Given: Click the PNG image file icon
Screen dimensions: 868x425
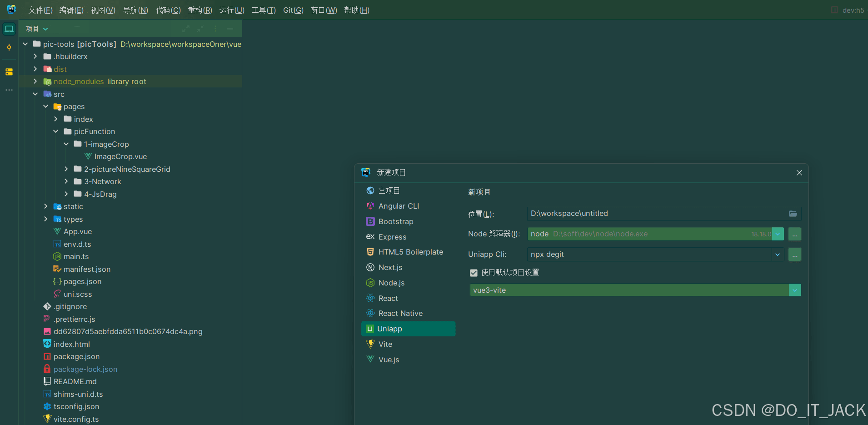Looking at the screenshot, I should [47, 331].
